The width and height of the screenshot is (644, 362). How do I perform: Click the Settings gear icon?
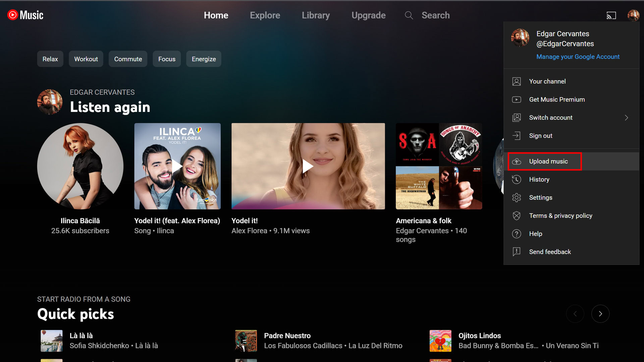pos(517,198)
